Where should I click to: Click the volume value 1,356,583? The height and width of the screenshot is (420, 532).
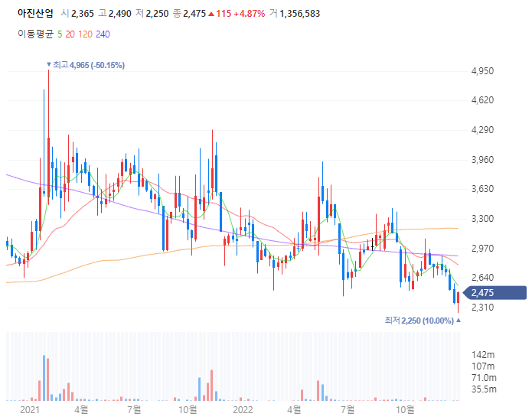[300, 14]
